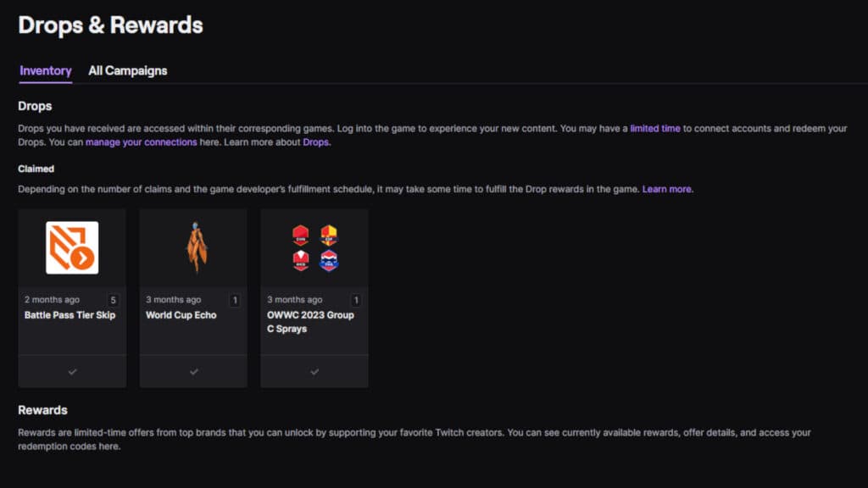868x488 pixels.
Task: Click the checkmark under Battle Pass Tier Skip
Action: pyautogui.click(x=72, y=371)
